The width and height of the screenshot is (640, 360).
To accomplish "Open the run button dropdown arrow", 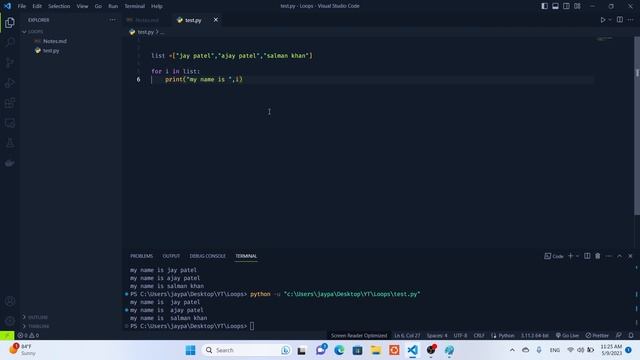I will [610, 20].
